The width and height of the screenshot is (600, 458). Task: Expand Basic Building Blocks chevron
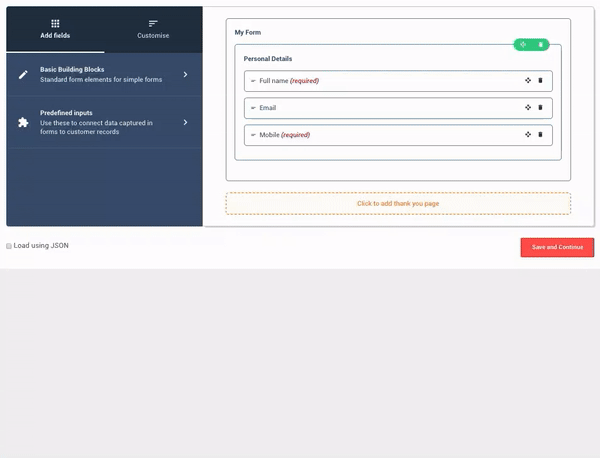coord(185,75)
